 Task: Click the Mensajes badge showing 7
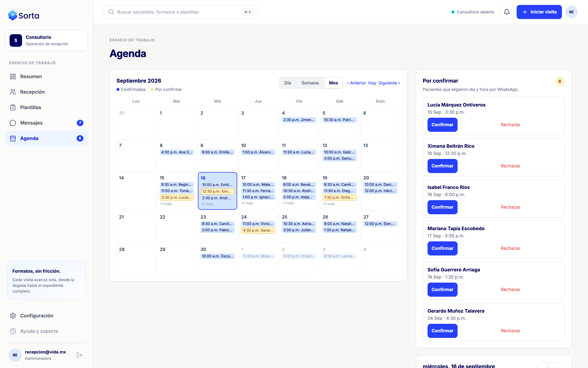[80, 123]
